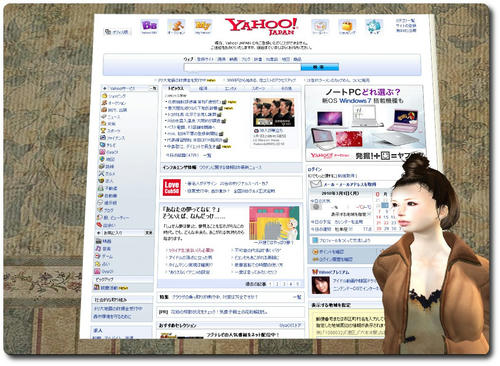Open the colorful illustration in feature article
Image resolution: width=500 pixels, height=366 pixels.
274,223
